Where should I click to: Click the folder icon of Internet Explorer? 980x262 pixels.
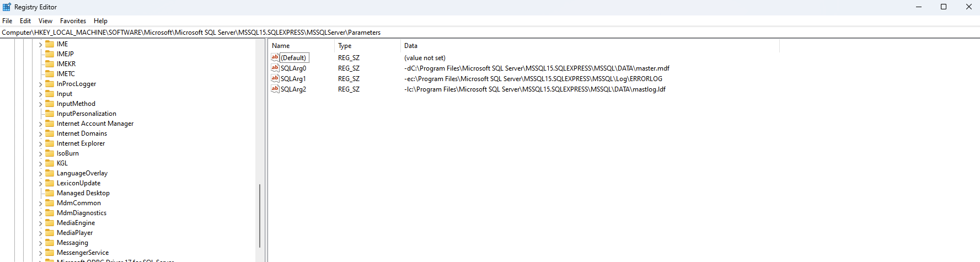[x=50, y=143]
